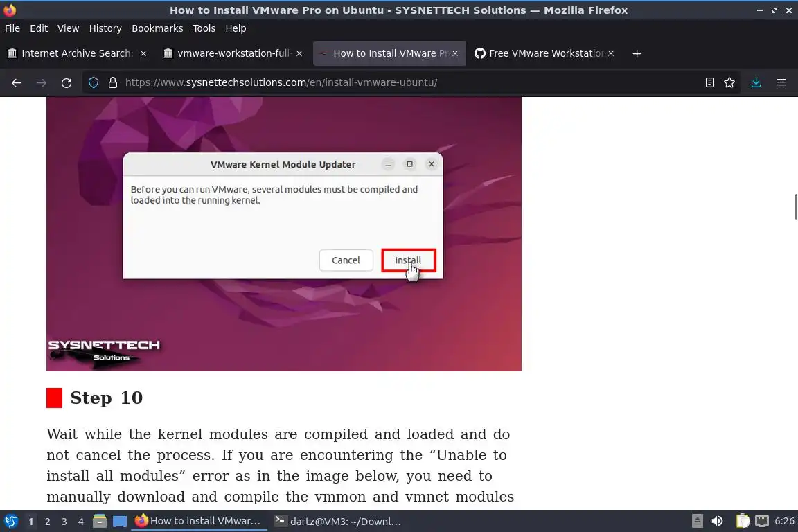
Task: Open network connection tray icon
Action: pyautogui.click(x=761, y=522)
